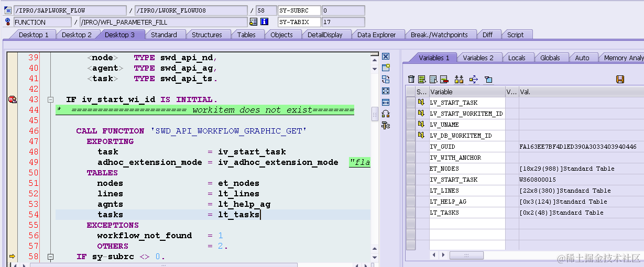644x267 pixels.
Task: Click the yellow change icon for LV_DB_WORKITEM_ID
Action: [x=421, y=136]
